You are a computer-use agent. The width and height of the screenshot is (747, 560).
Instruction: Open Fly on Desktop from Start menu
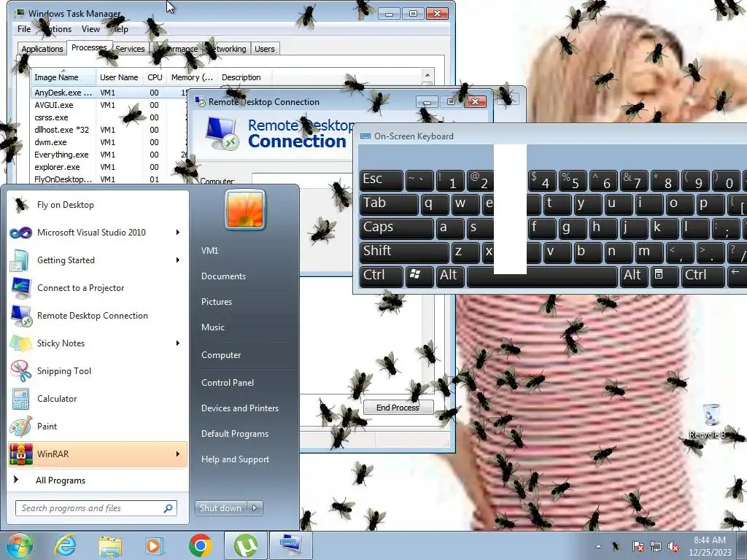pos(98,205)
